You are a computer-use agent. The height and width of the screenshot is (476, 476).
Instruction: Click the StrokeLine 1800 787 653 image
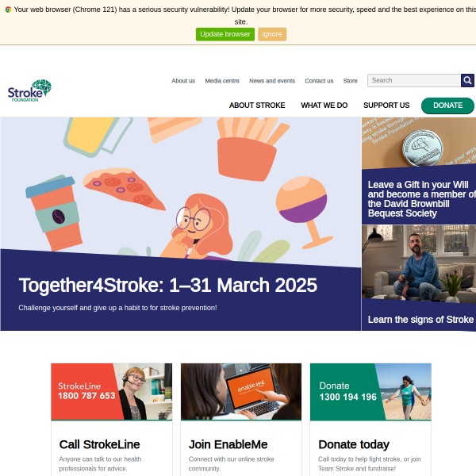click(111, 392)
